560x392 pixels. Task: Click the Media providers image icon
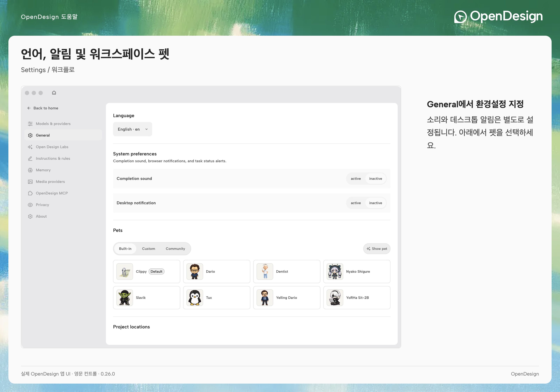click(x=30, y=182)
